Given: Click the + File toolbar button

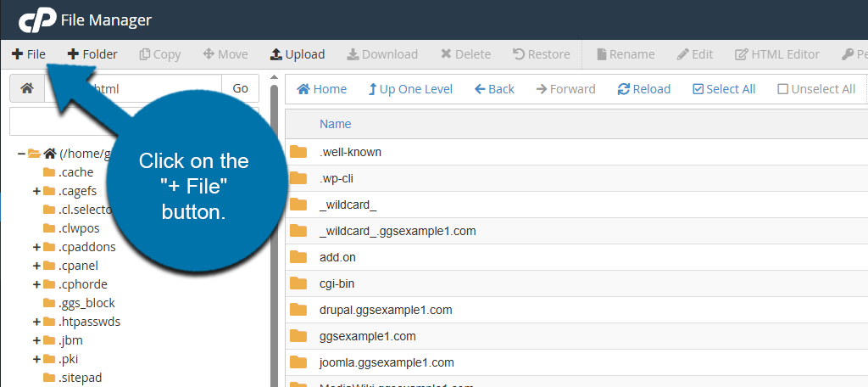Looking at the screenshot, I should (x=29, y=54).
